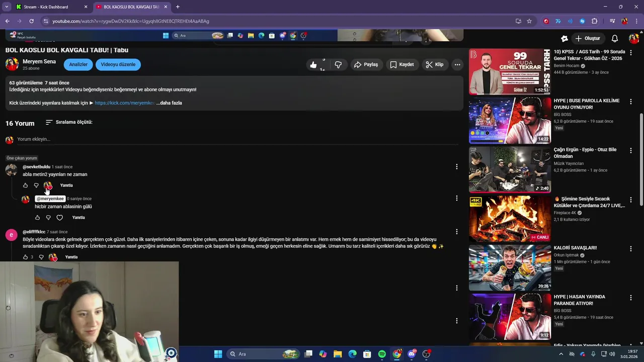Open Şömine Sesiyle fireplace live thumbnail

[509, 219]
